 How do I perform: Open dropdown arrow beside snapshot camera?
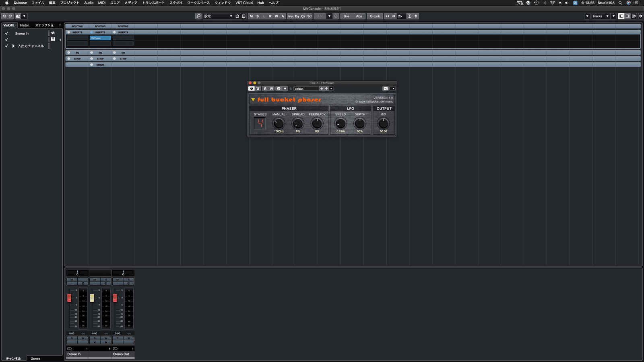[x=24, y=16]
